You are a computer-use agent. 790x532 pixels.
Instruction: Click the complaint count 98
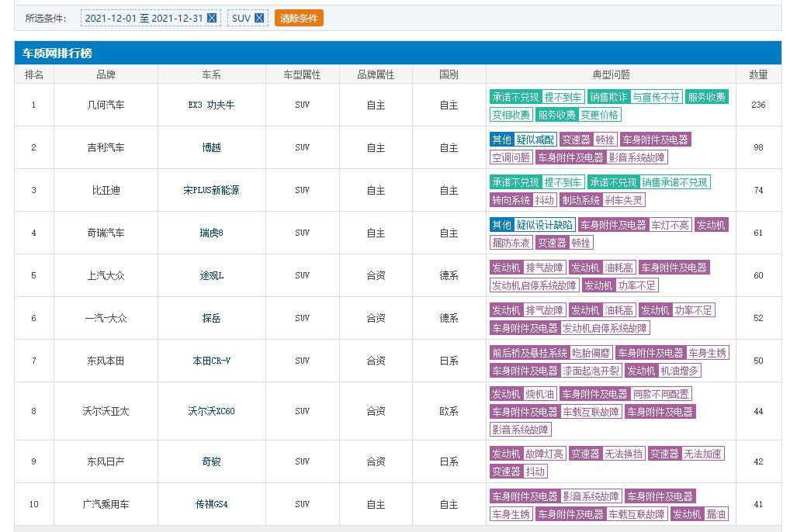click(x=758, y=147)
